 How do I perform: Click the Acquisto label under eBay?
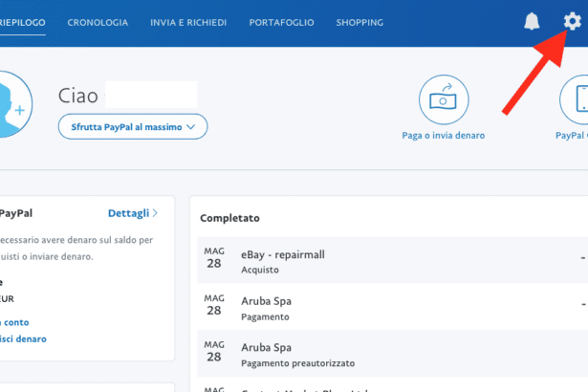tap(260, 270)
